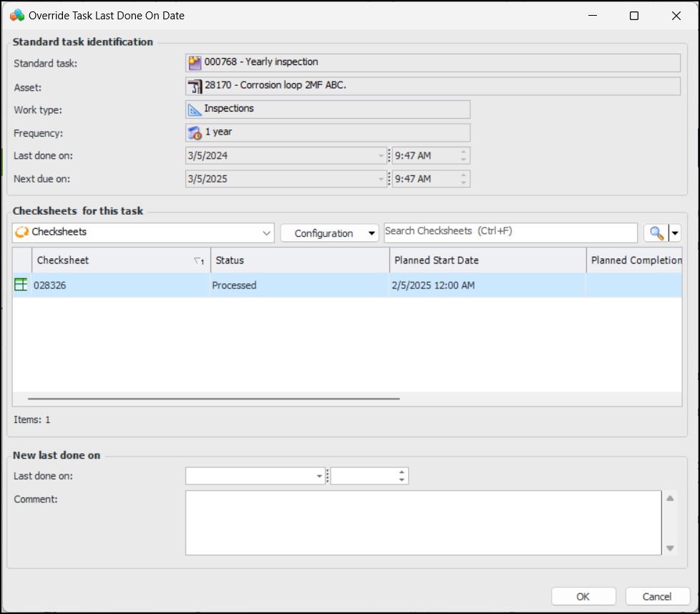Click the Inspections work type icon
Screen dimensions: 700x614
point(195,109)
